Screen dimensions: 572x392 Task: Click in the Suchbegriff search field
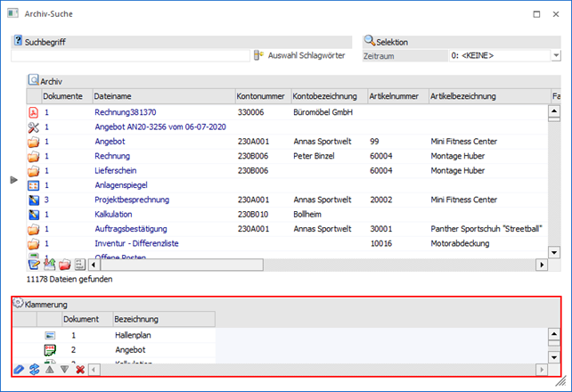point(129,55)
